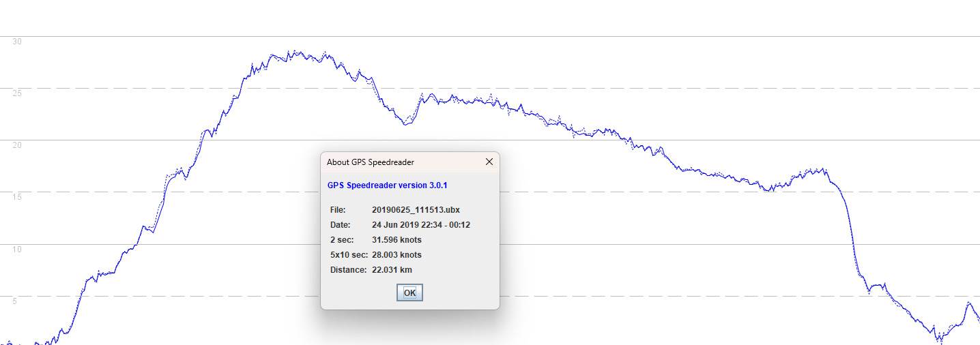Screen dimensions: 980x345
Task: Click the 10 label on speed axis
Action: point(17,250)
